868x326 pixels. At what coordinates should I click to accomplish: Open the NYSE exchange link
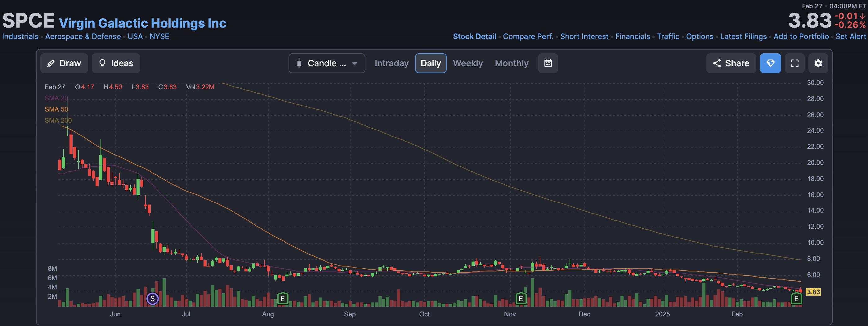159,36
